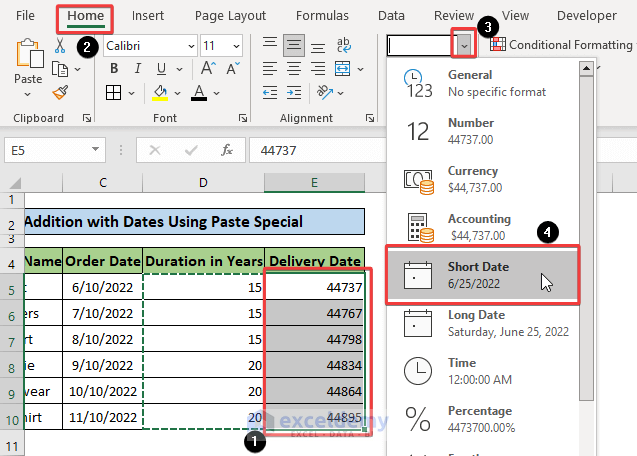This screenshot has height=456, width=637.
Task: Click the Bottom Align icon
Action: pyautogui.click(x=318, y=48)
